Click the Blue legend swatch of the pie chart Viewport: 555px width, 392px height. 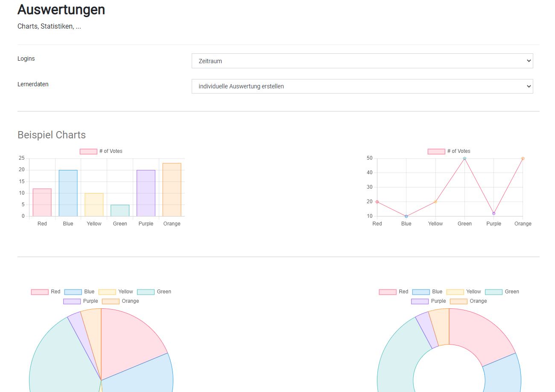(73, 292)
